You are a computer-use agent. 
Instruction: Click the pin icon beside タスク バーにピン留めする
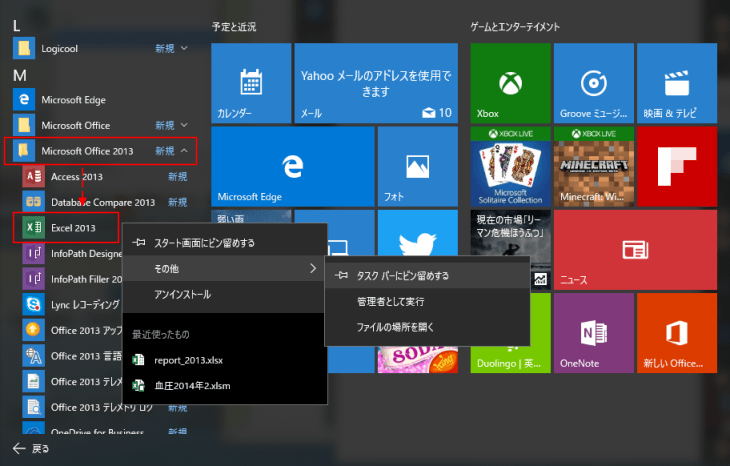(x=341, y=275)
